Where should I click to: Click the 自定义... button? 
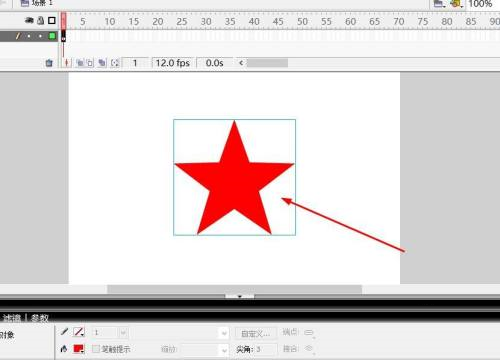click(256, 333)
